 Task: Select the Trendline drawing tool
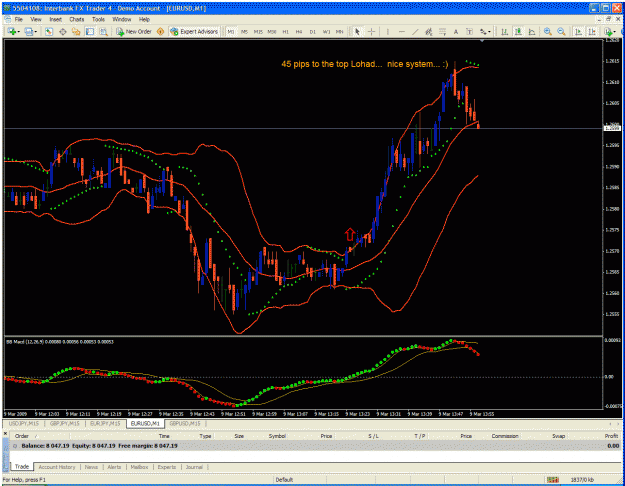(x=415, y=31)
